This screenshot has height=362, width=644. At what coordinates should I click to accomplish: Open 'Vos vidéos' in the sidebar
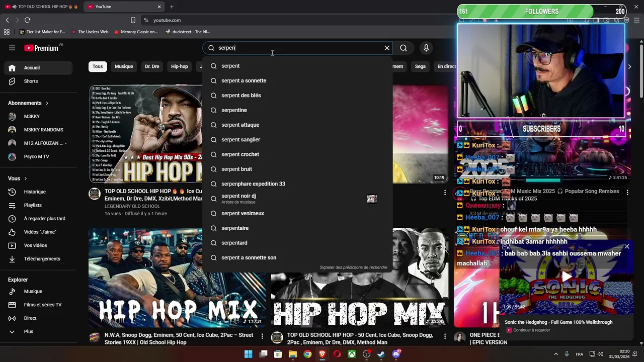pos(39,245)
